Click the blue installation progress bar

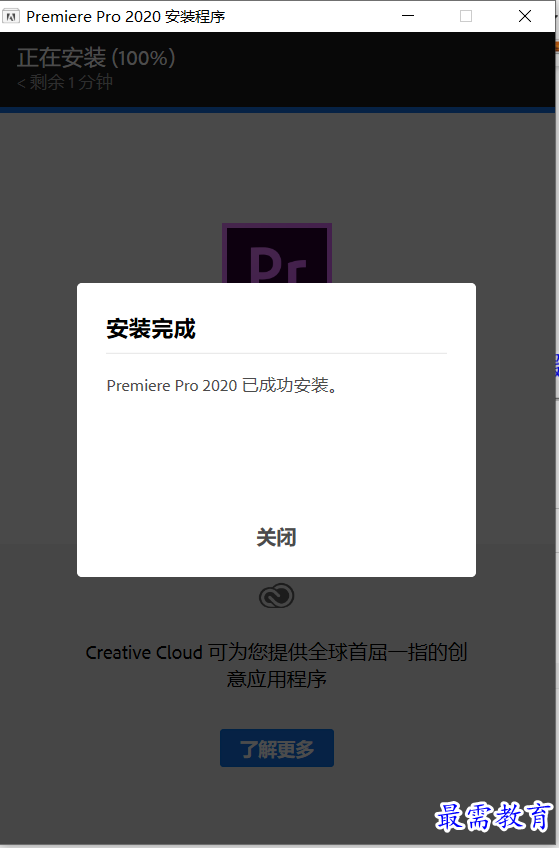tap(277, 110)
